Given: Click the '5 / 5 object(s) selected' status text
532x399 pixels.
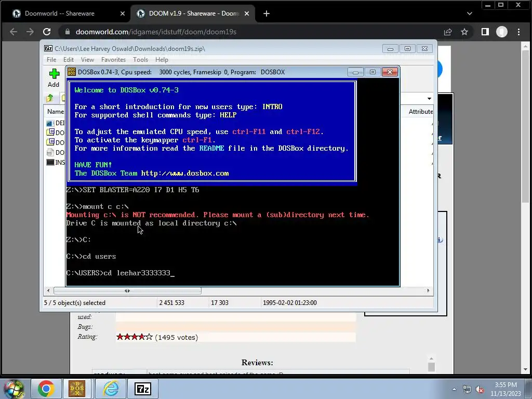Looking at the screenshot, I should [75, 303].
